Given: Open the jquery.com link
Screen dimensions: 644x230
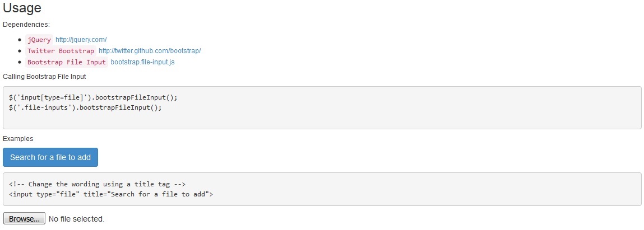Looking at the screenshot, I should click(x=81, y=40).
